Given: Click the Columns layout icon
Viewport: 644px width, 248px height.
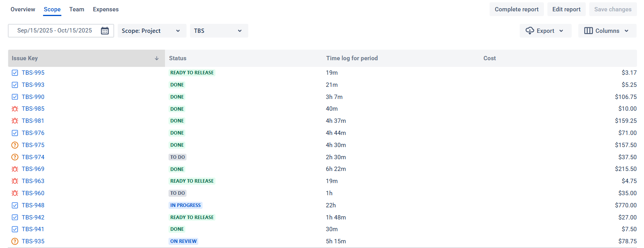Looking at the screenshot, I should point(588,31).
